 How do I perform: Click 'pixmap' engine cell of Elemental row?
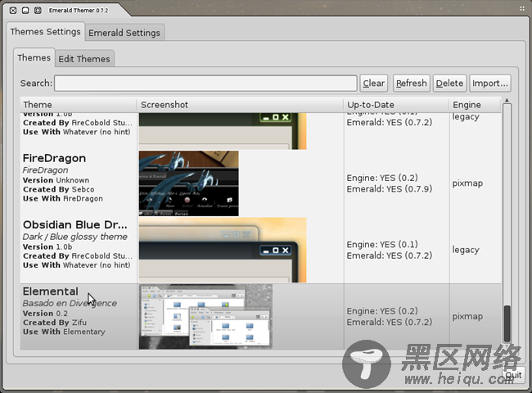coord(467,316)
